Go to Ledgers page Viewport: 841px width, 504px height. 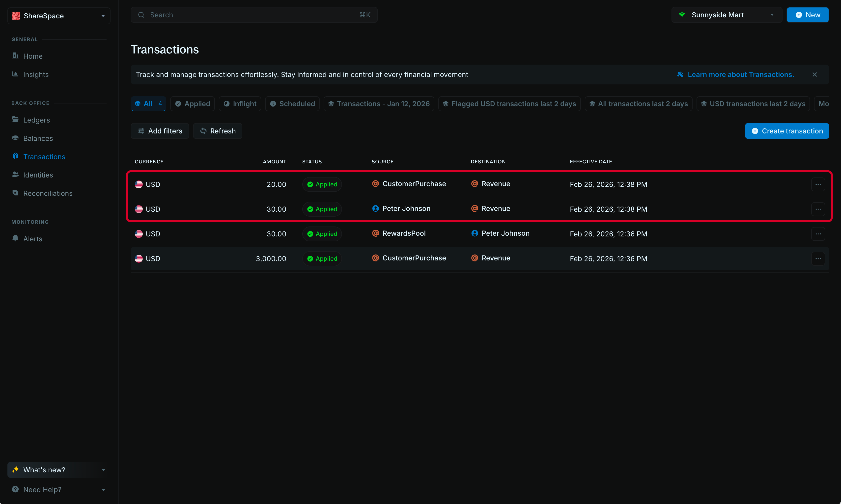(x=36, y=120)
